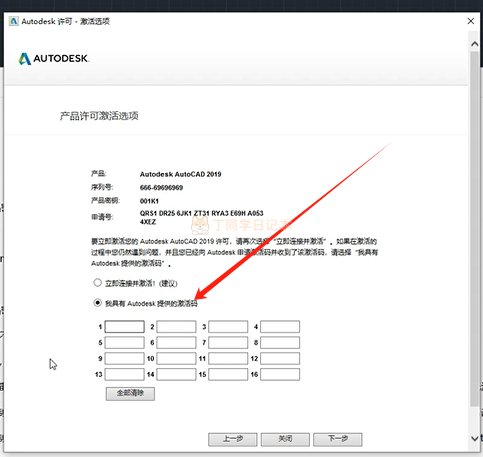Close the Autodesk license dialog window
The height and width of the screenshot is (457, 483).
point(471,21)
